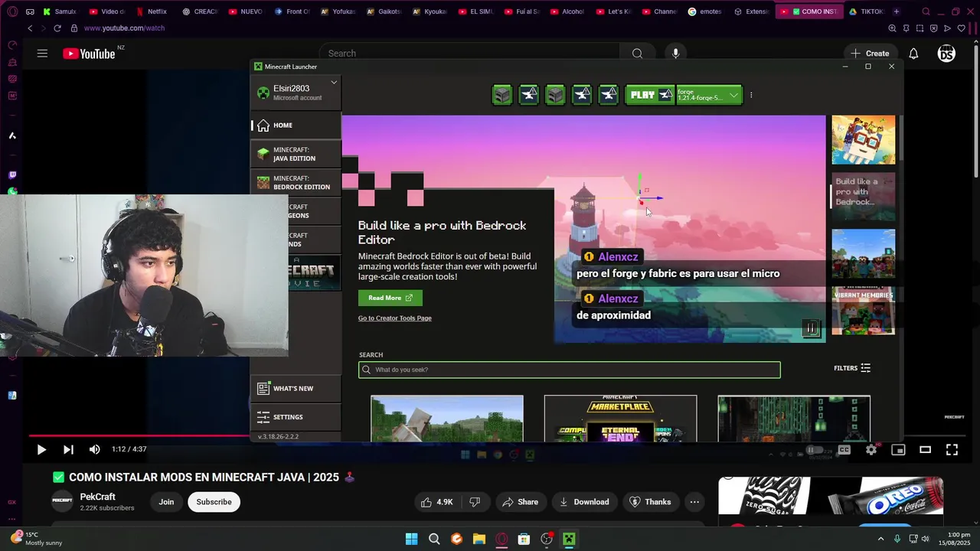The width and height of the screenshot is (980, 551).
Task: Subscribe to PekCraft channel
Action: (x=214, y=502)
